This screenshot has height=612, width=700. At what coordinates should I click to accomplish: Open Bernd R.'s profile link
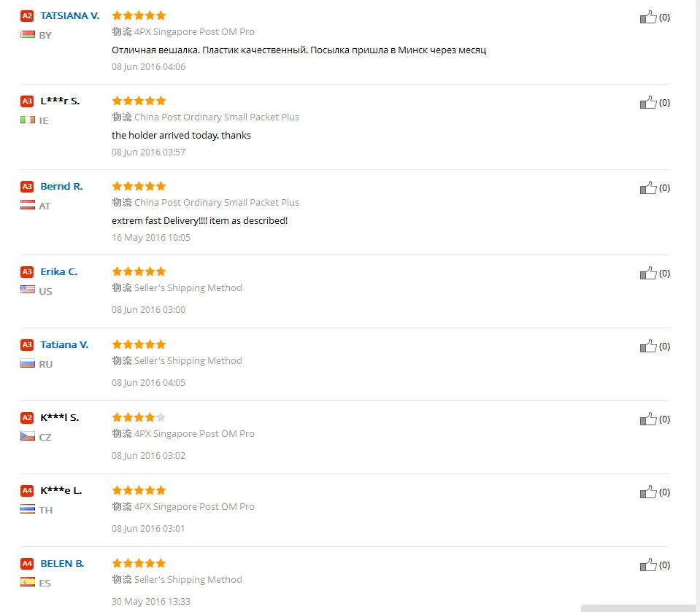tap(61, 187)
